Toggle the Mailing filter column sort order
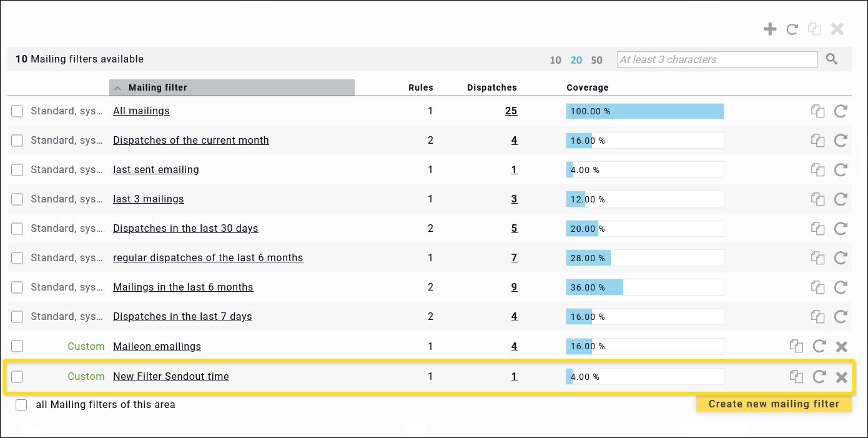868x438 pixels. click(157, 87)
